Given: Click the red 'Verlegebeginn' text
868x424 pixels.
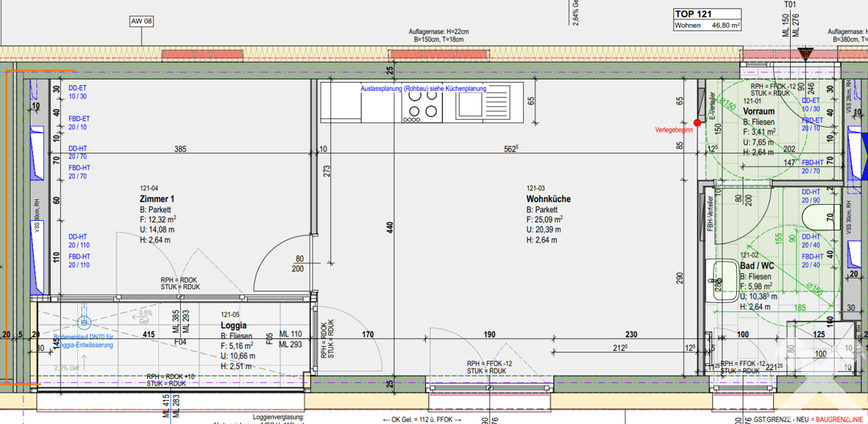Looking at the screenshot, I should click(x=674, y=130).
